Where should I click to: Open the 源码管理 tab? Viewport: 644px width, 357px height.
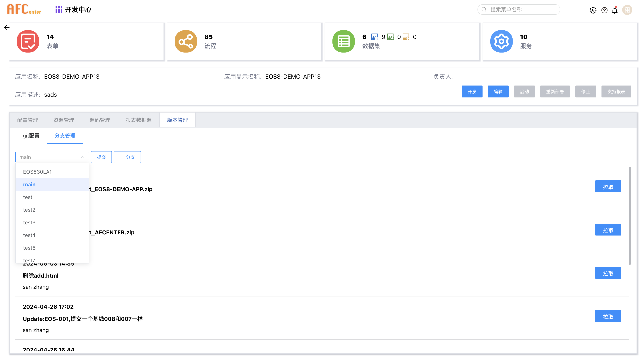coord(100,120)
